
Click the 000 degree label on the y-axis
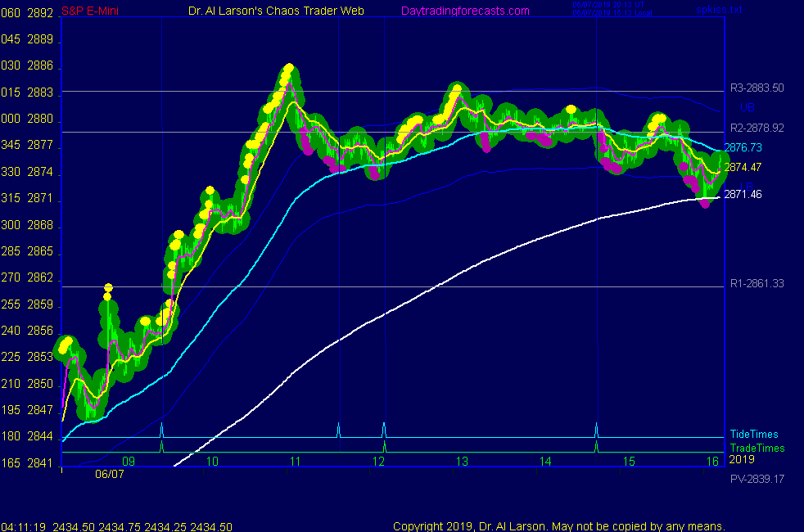click(11, 119)
